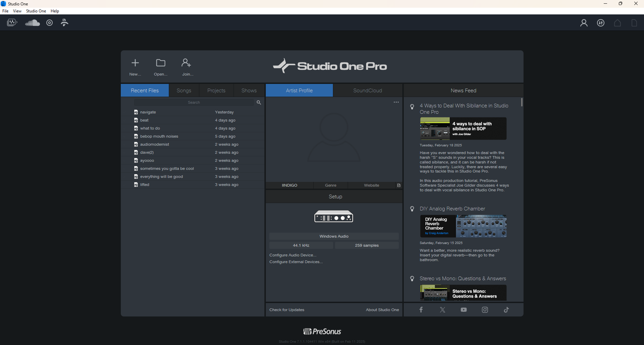Click the notes icon beside Website
The width and height of the screenshot is (644, 345).
[399, 185]
